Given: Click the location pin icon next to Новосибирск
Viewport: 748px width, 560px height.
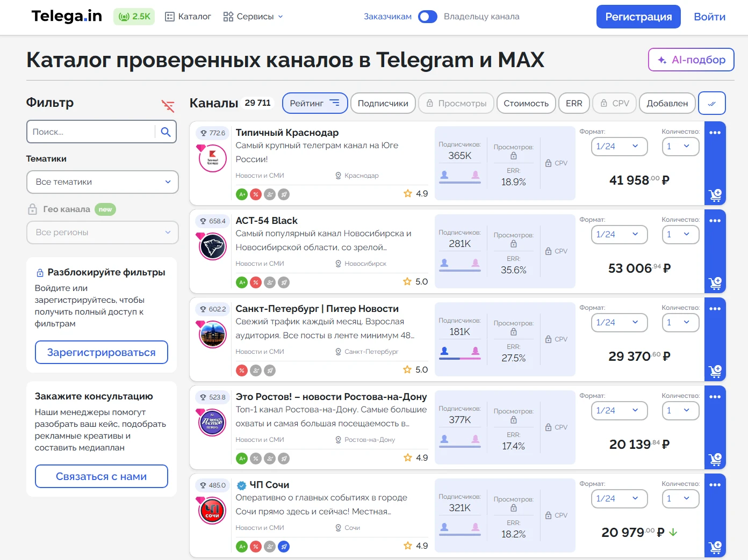Looking at the screenshot, I should [x=337, y=263].
